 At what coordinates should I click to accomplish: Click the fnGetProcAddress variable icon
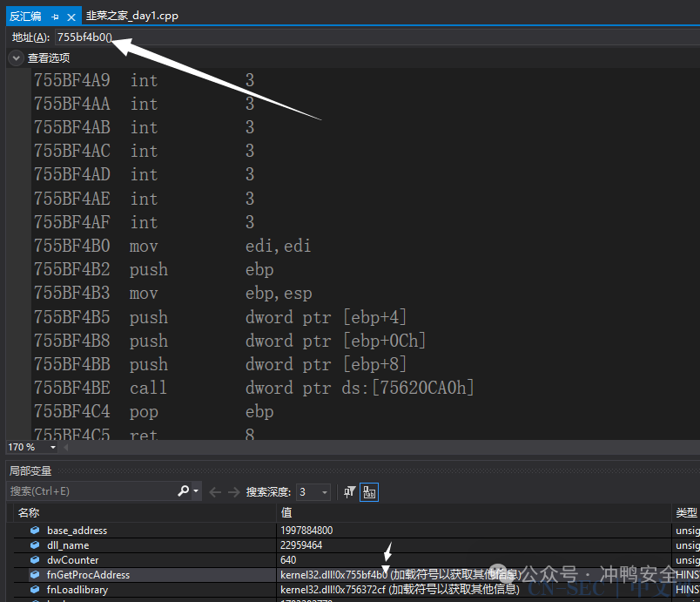pyautogui.click(x=35, y=575)
